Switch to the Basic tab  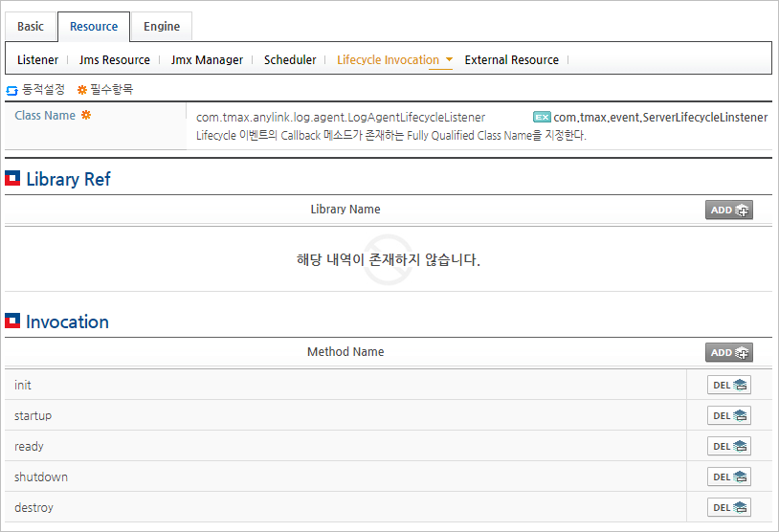[31, 27]
